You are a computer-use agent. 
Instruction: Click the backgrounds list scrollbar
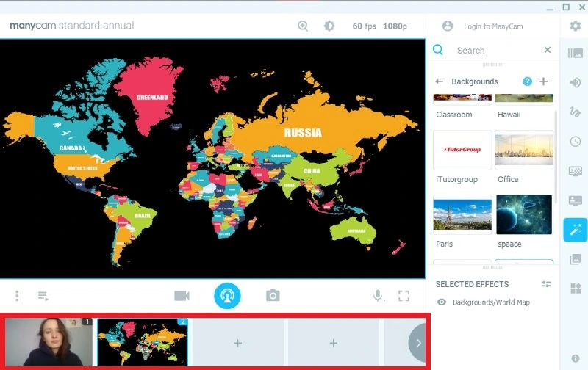pos(556,157)
